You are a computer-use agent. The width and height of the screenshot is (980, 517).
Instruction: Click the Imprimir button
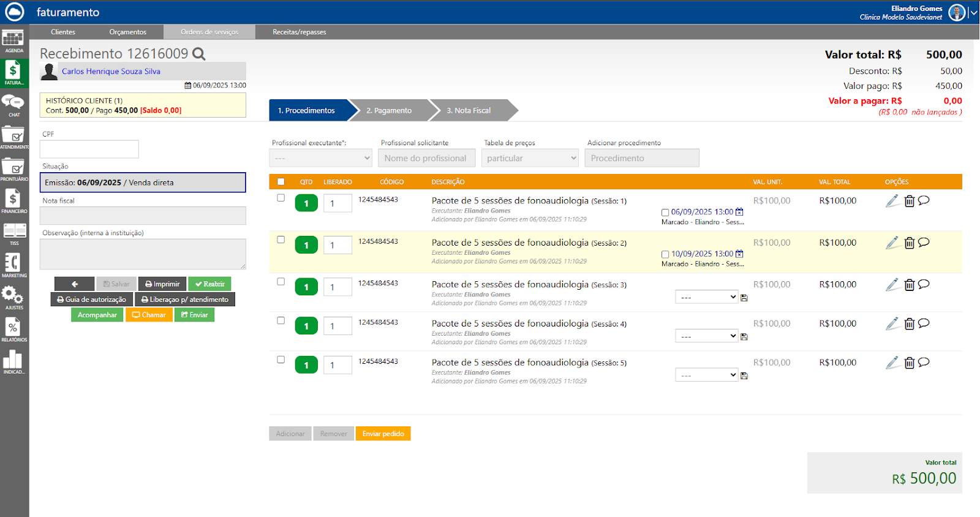[162, 284]
